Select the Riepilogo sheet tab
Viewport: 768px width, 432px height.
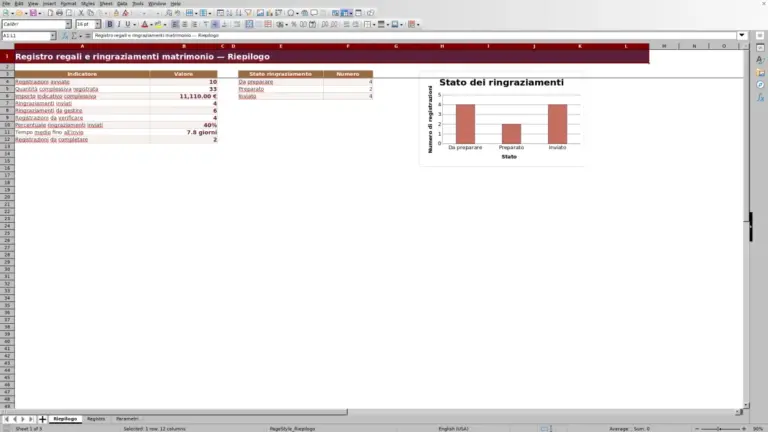[x=65, y=419]
